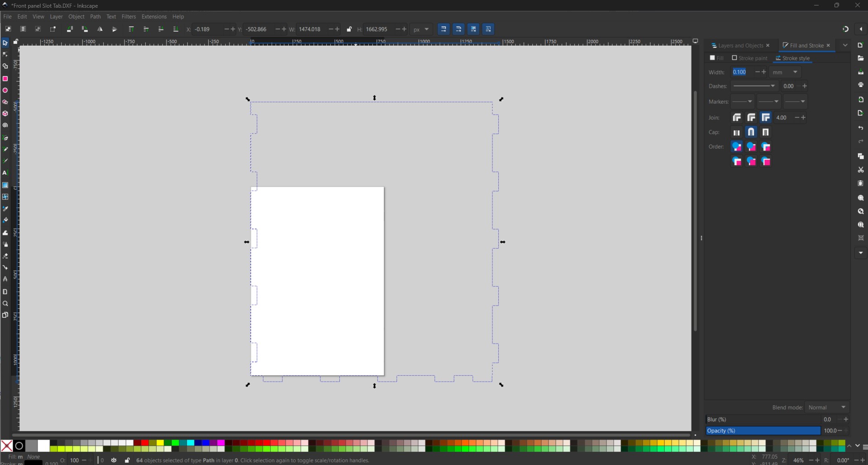Select the Star and polygon tool
868x465 pixels.
point(5,102)
